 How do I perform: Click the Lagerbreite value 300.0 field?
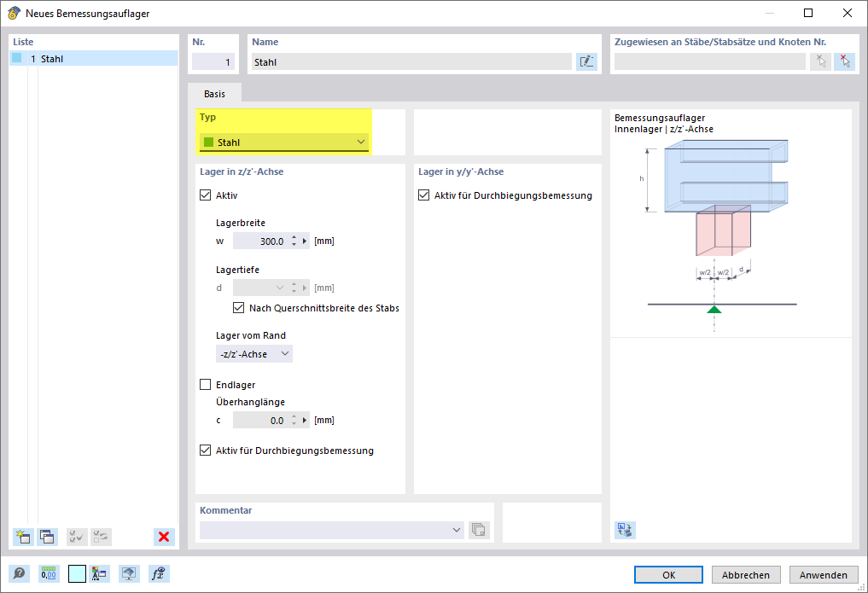point(260,241)
